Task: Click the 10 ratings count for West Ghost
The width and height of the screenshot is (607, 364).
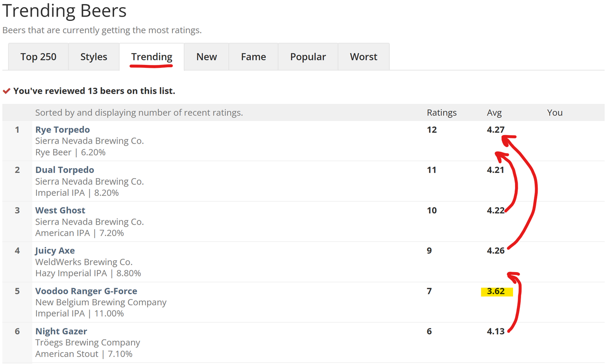Action: pos(432,210)
